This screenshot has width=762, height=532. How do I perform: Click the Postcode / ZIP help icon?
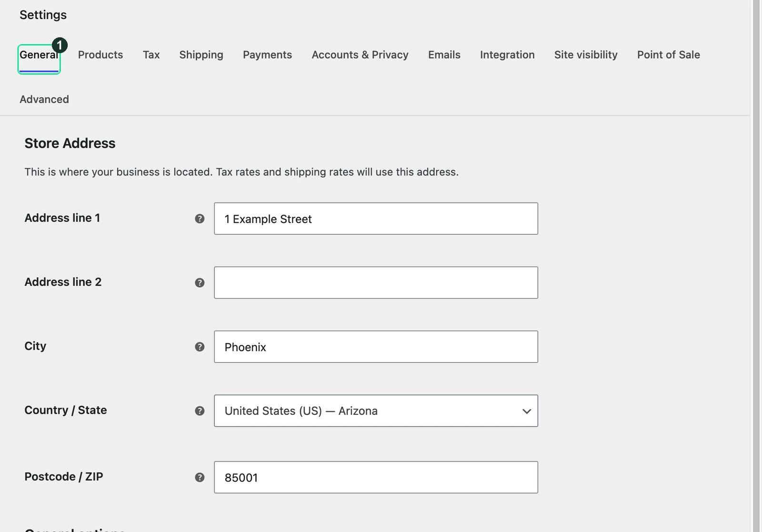(x=200, y=477)
